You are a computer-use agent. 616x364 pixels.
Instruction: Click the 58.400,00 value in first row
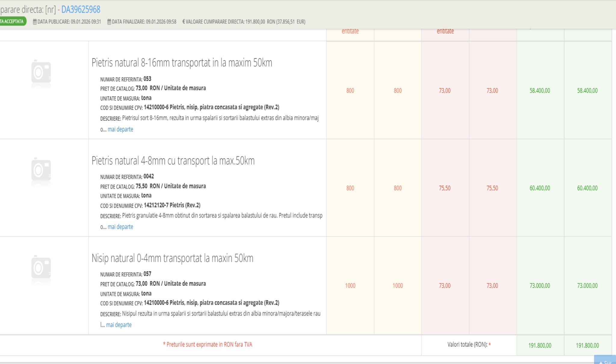pos(540,90)
